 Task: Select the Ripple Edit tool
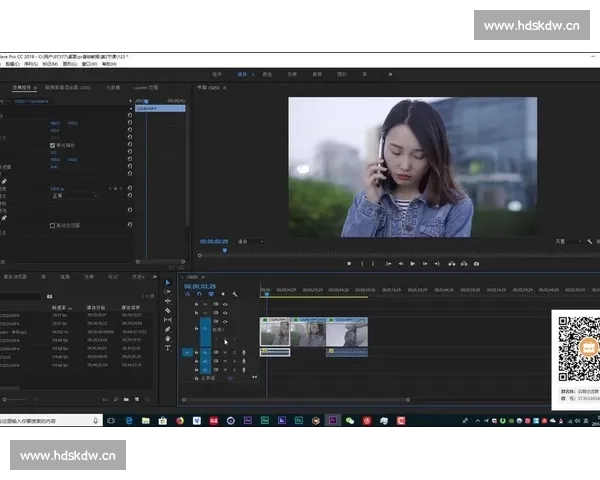168,301
